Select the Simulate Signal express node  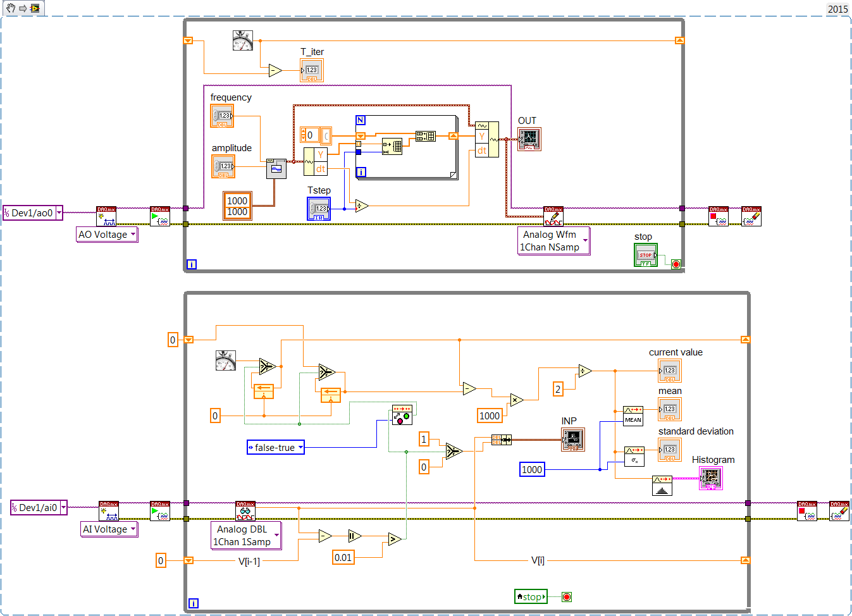point(276,168)
